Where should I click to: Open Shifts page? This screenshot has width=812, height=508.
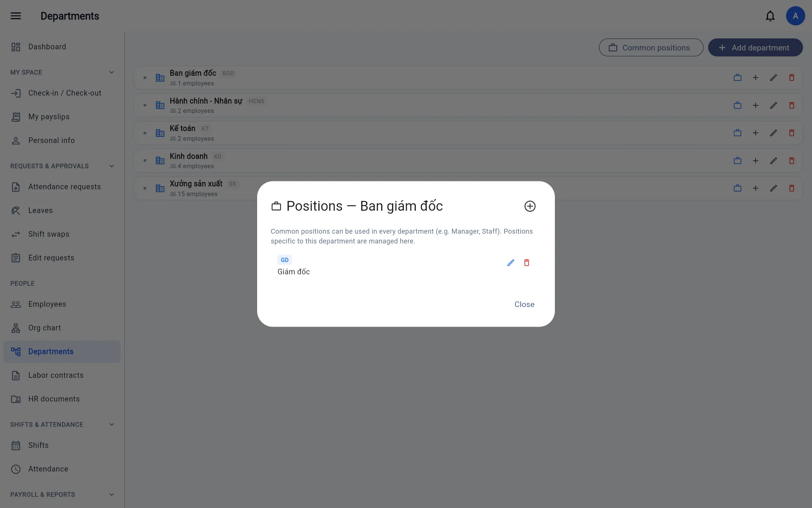(62, 445)
